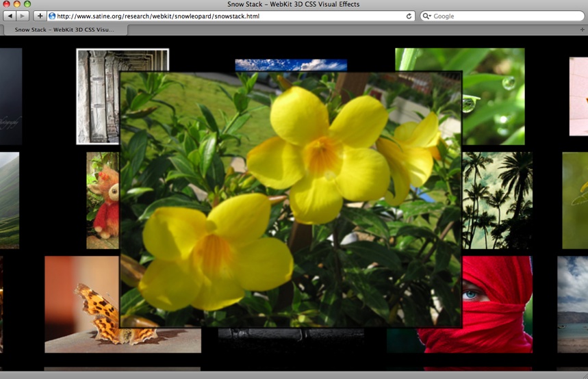The height and width of the screenshot is (379, 588).
Task: Open the pink photo at the top right edge
Action: click(x=578, y=96)
